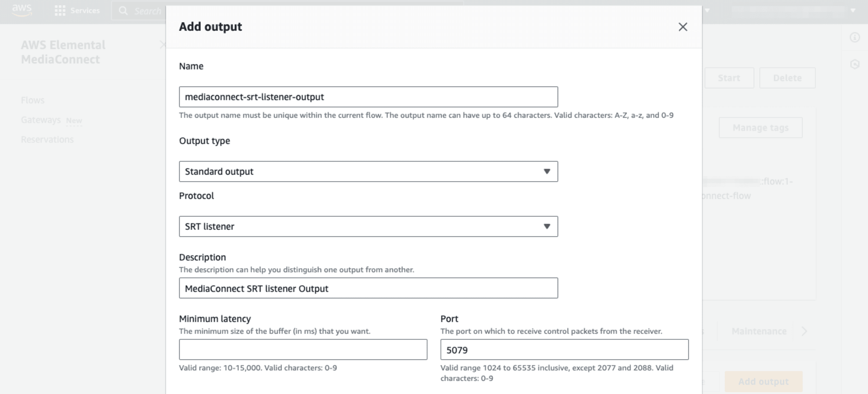
Task: Click the Services label in top bar
Action: point(85,10)
